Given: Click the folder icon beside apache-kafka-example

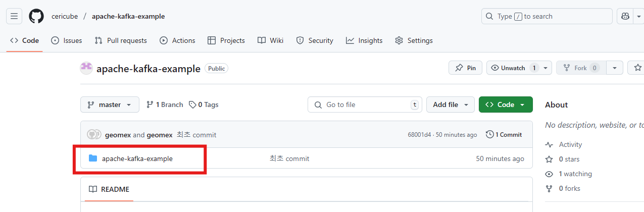Looking at the screenshot, I should (93, 158).
